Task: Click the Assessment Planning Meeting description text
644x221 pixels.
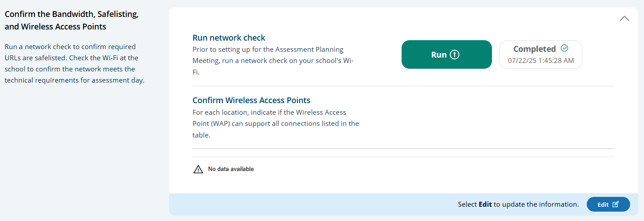Action: coord(274,60)
